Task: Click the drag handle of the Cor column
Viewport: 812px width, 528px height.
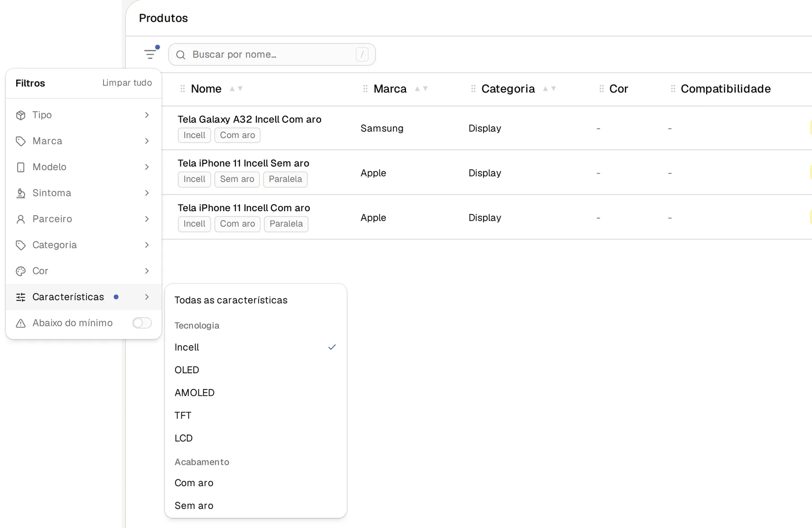Action: point(601,89)
